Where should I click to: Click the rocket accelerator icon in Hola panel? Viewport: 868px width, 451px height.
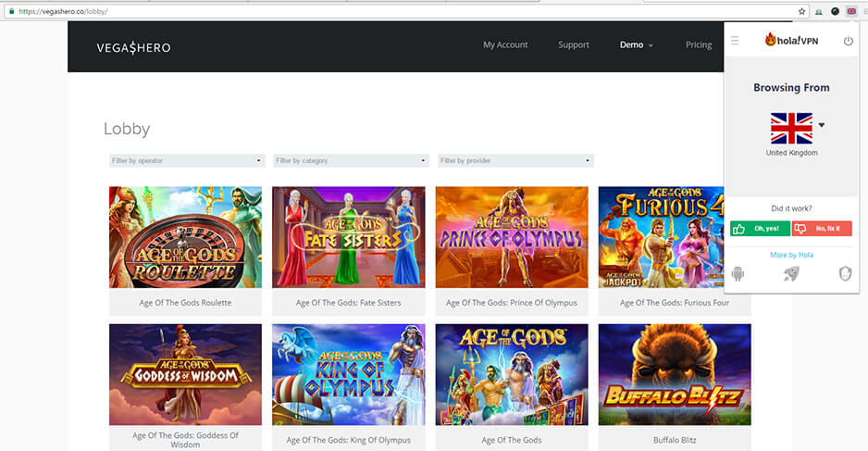click(791, 273)
